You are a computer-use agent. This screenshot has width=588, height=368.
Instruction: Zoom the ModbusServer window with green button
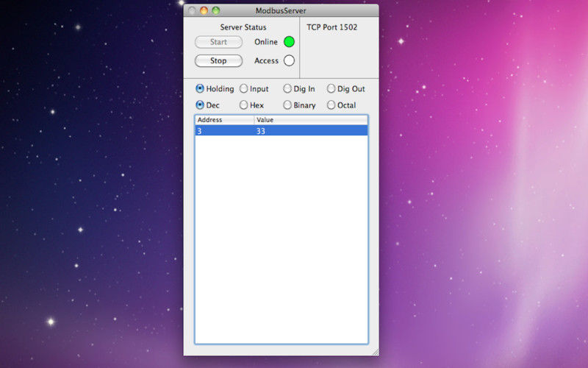click(216, 10)
